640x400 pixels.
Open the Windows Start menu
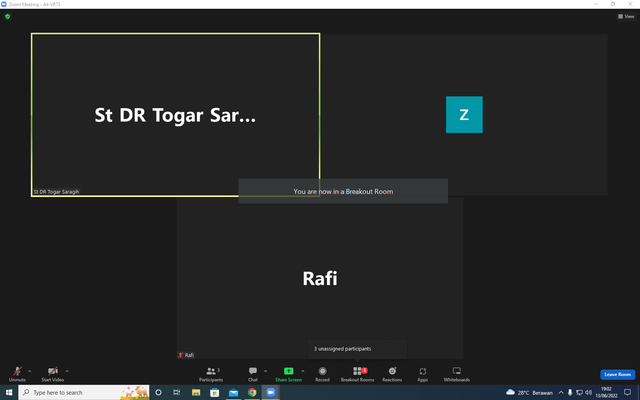coord(9,392)
